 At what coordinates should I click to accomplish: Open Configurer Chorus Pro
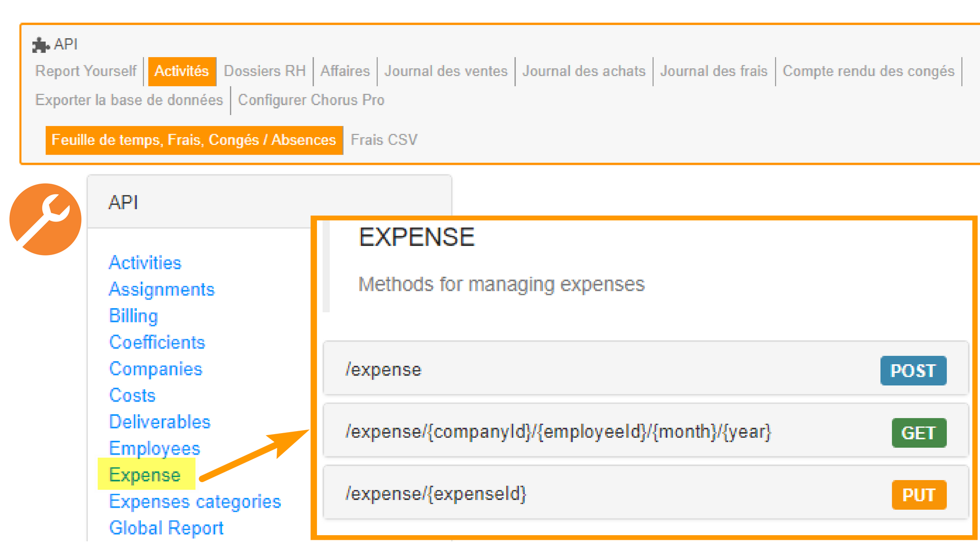311,101
